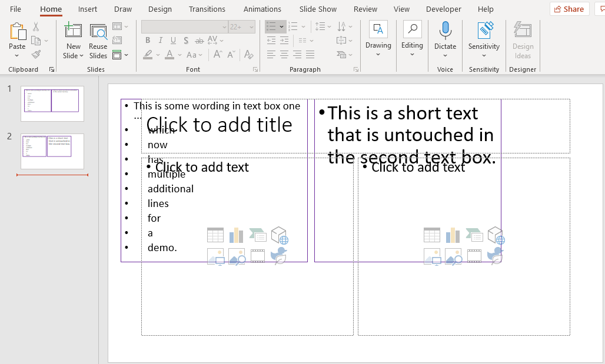Switch to the Transitions tab

point(207,9)
